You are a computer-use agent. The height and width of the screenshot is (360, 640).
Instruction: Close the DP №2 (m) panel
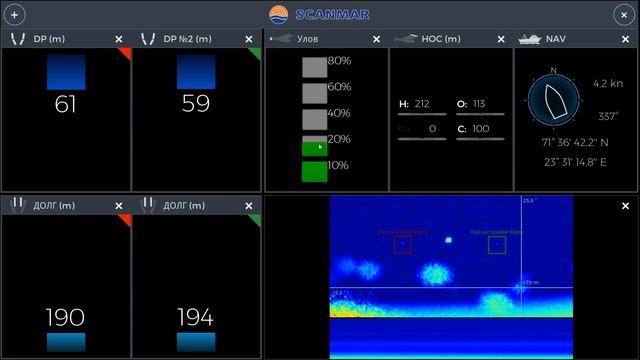[249, 39]
